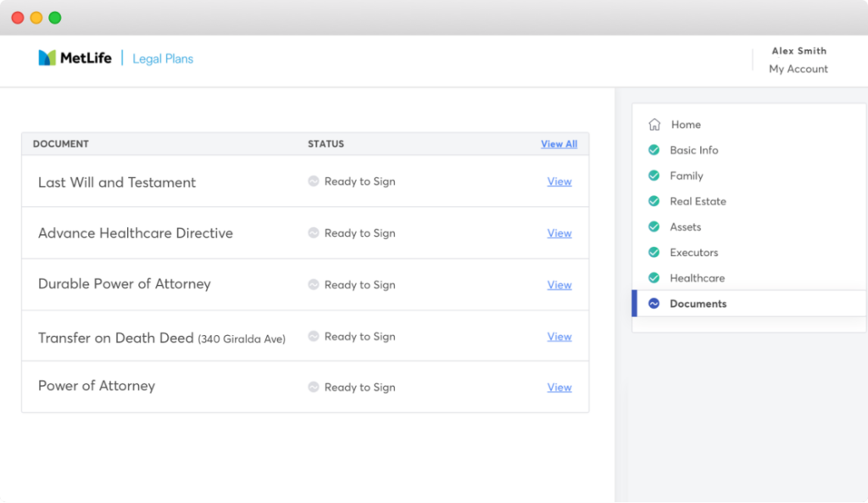
Task: Click status icon for Durable Power of Attorney
Action: point(314,284)
